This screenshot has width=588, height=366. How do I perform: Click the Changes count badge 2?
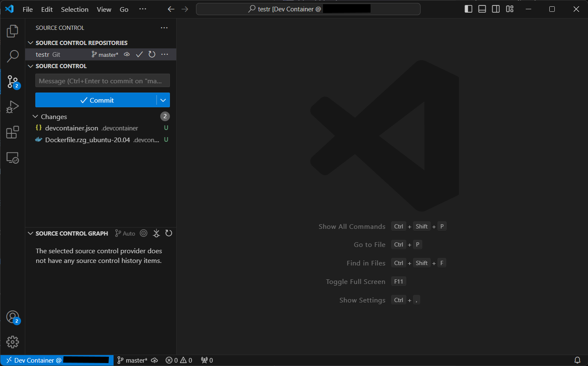pyautogui.click(x=165, y=116)
